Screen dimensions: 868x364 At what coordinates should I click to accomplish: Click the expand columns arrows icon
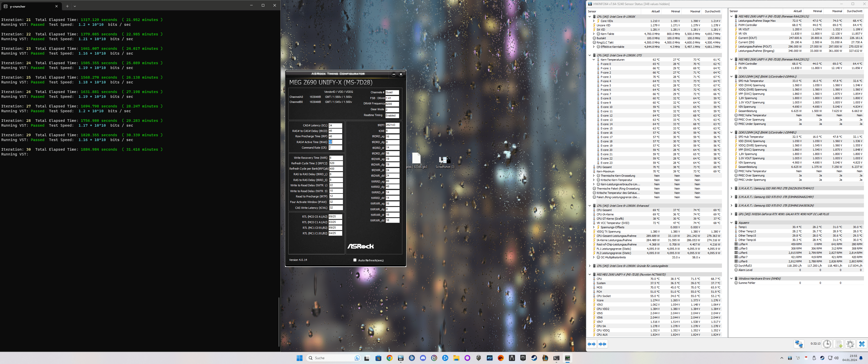point(592,344)
